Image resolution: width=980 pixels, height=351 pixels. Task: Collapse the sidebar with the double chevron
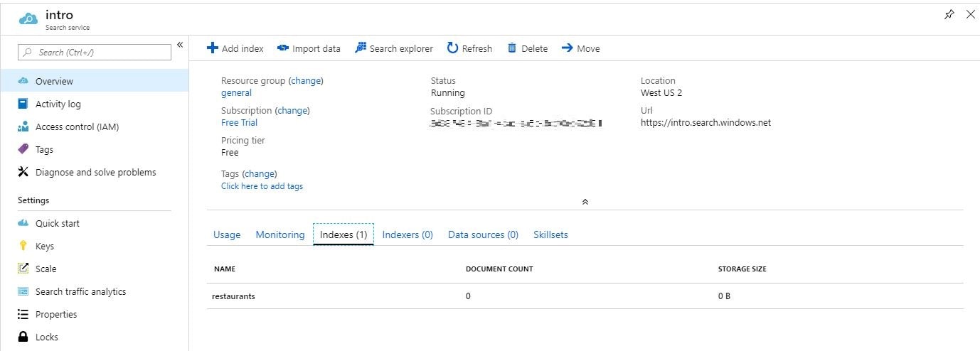pyautogui.click(x=180, y=45)
